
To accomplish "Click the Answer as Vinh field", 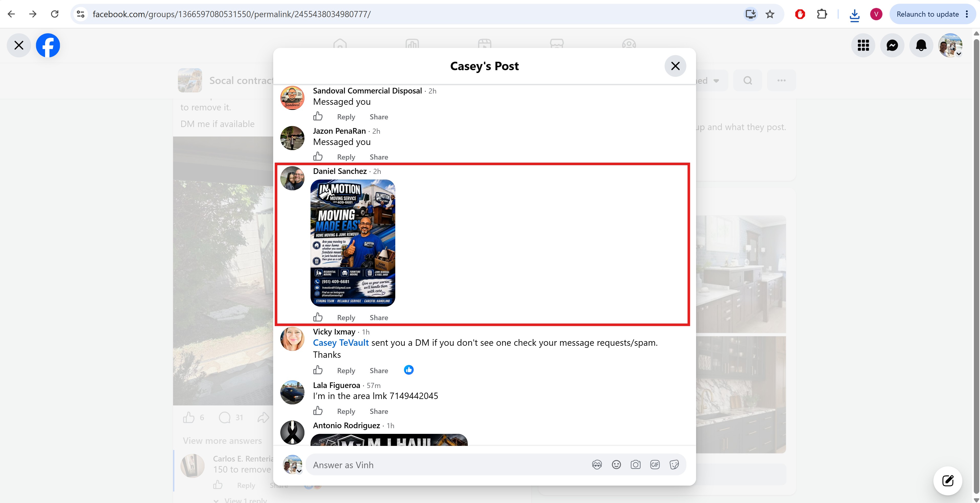I will [x=449, y=465].
